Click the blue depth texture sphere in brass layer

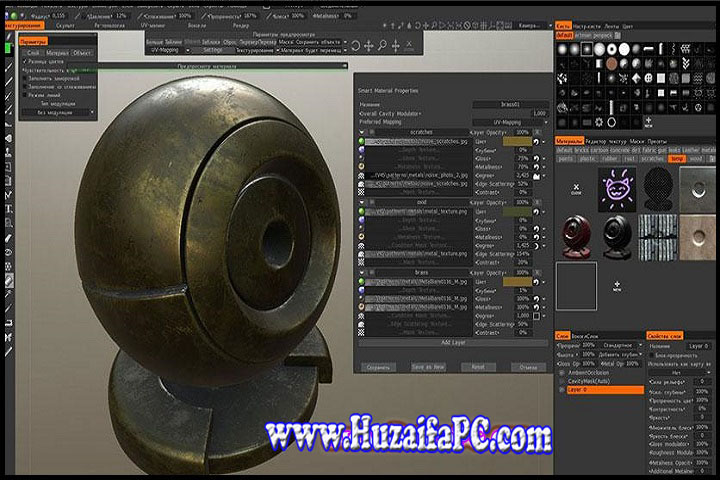tap(361, 290)
